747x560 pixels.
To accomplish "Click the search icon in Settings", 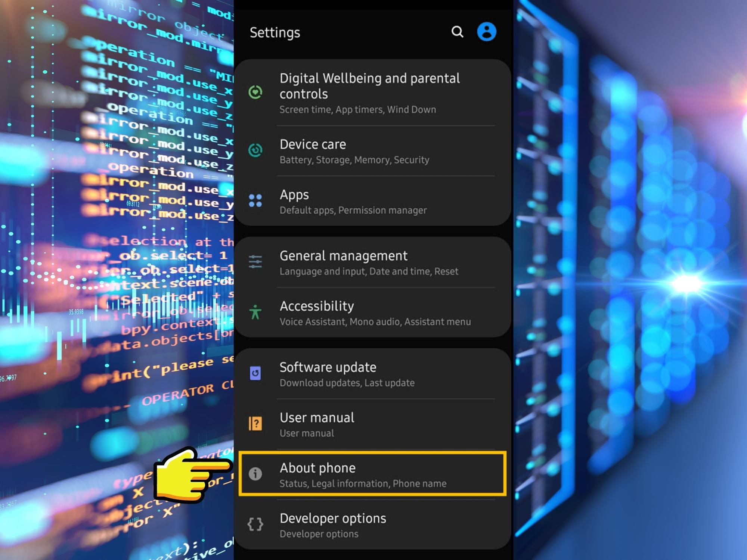I will [x=458, y=32].
